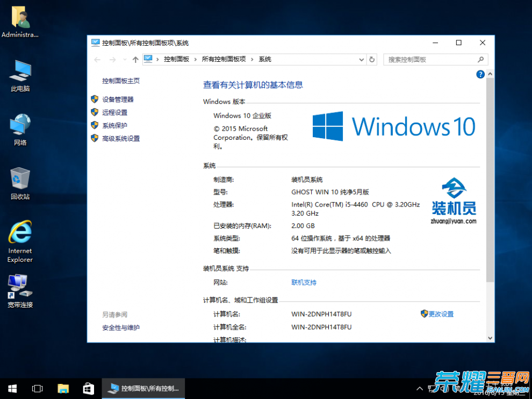Screen dimensions: 532x399
Task: Expand chevron after 控制面板 breadcrumb
Action: tap(196, 60)
